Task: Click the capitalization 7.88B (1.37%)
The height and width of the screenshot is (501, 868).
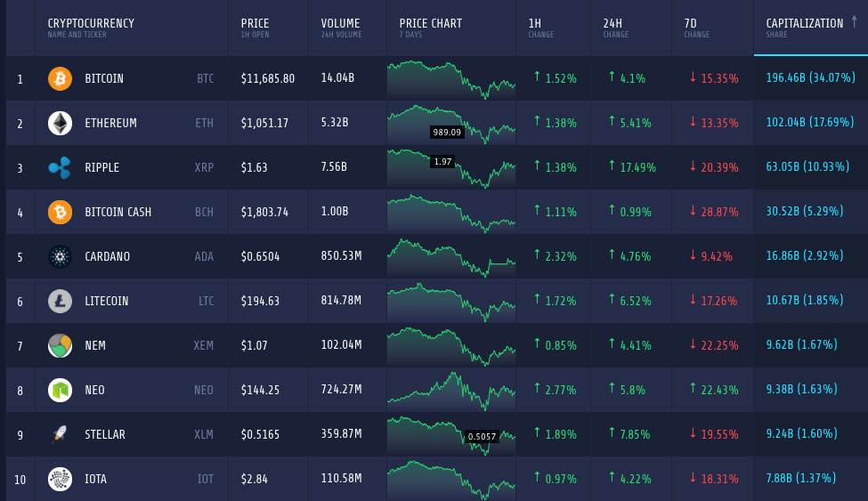Action: (800, 478)
